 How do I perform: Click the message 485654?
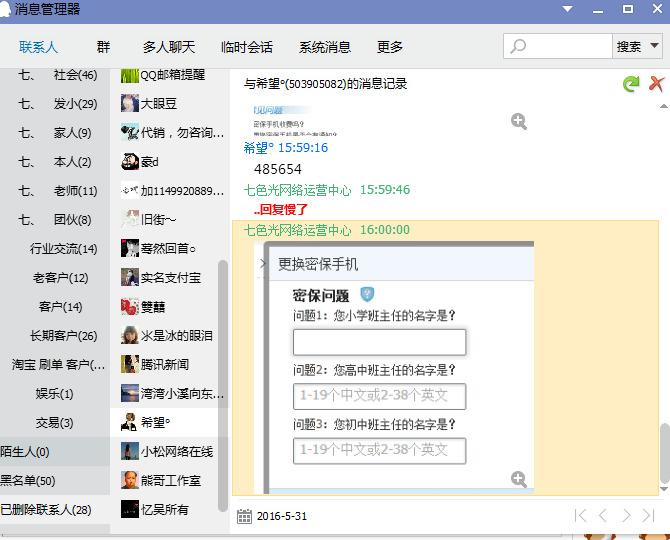(278, 170)
